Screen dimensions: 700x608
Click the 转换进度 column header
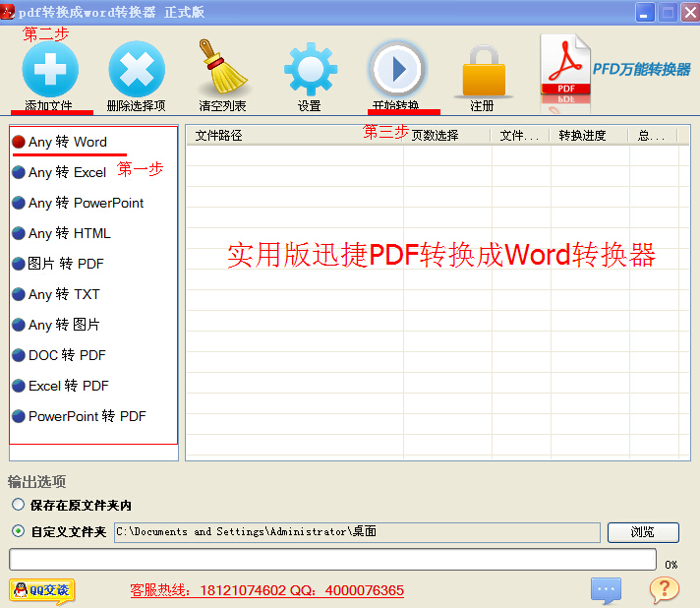pos(582,136)
